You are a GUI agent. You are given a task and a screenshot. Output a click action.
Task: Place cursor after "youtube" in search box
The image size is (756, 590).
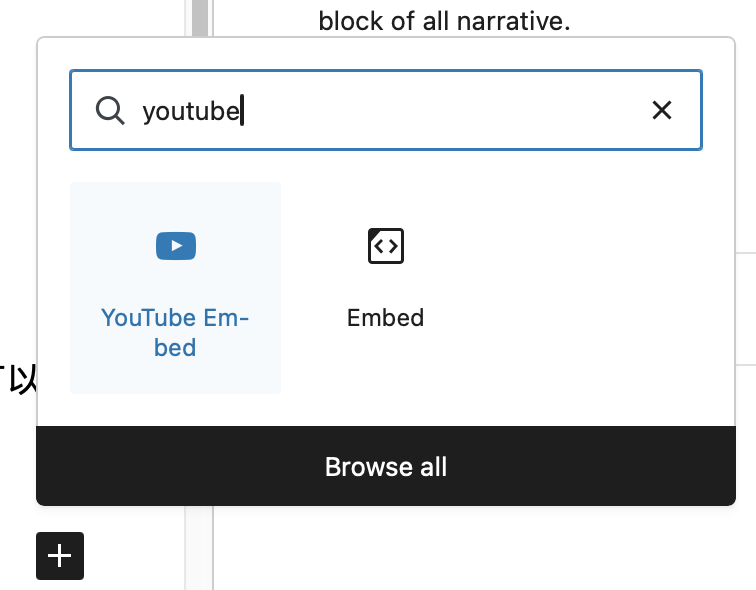[x=244, y=110]
